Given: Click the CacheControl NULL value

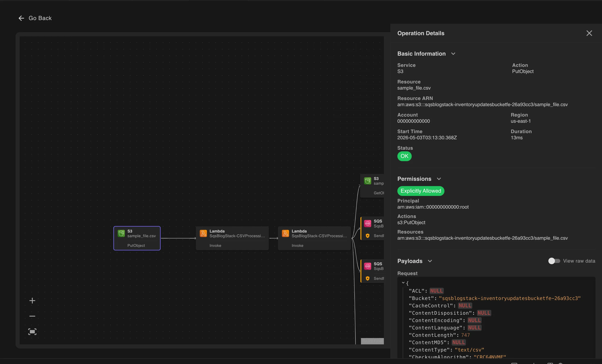Looking at the screenshot, I should click(x=465, y=306).
